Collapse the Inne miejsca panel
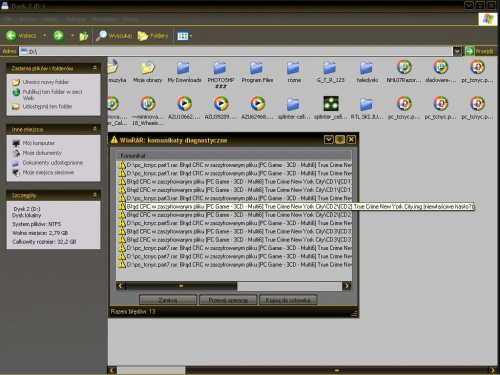This screenshot has width=500, height=375. tap(95, 129)
